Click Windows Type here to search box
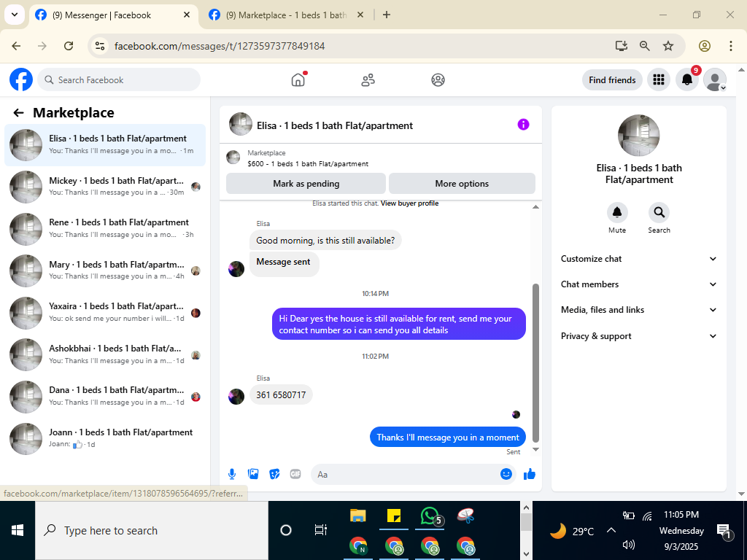Viewport: 747px width, 560px height. click(x=152, y=531)
